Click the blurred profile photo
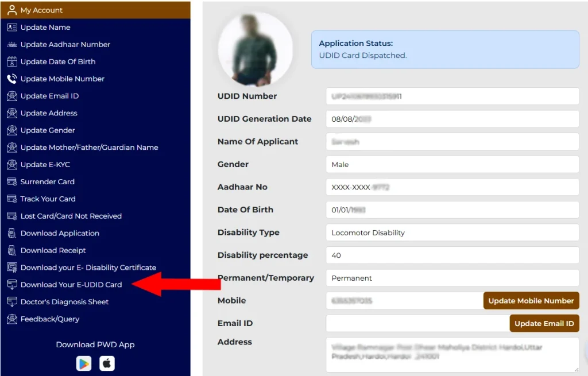This screenshot has width=588, height=376. [255, 49]
